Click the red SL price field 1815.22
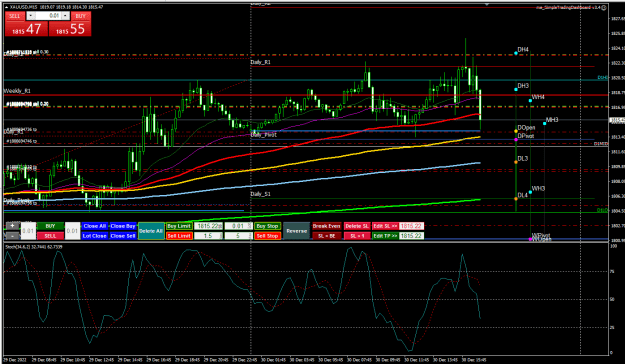 click(411, 226)
